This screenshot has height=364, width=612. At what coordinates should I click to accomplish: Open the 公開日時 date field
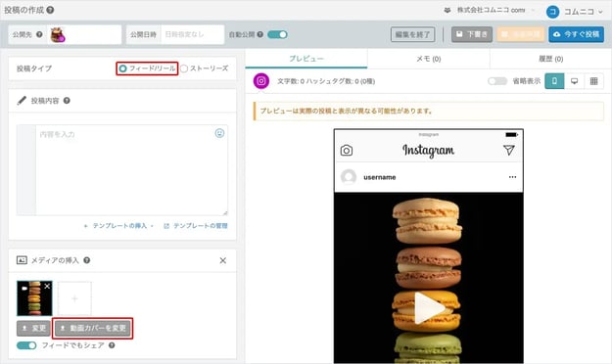tap(193, 34)
